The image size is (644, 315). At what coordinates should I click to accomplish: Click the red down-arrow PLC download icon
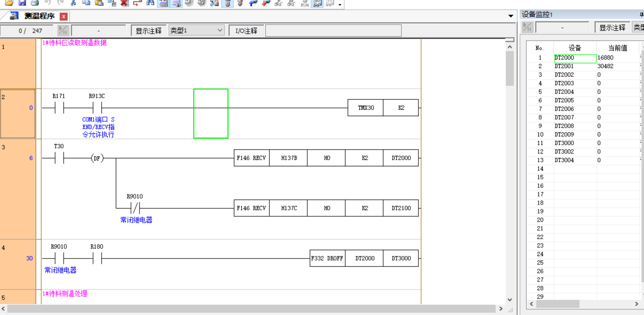(x=266, y=3)
